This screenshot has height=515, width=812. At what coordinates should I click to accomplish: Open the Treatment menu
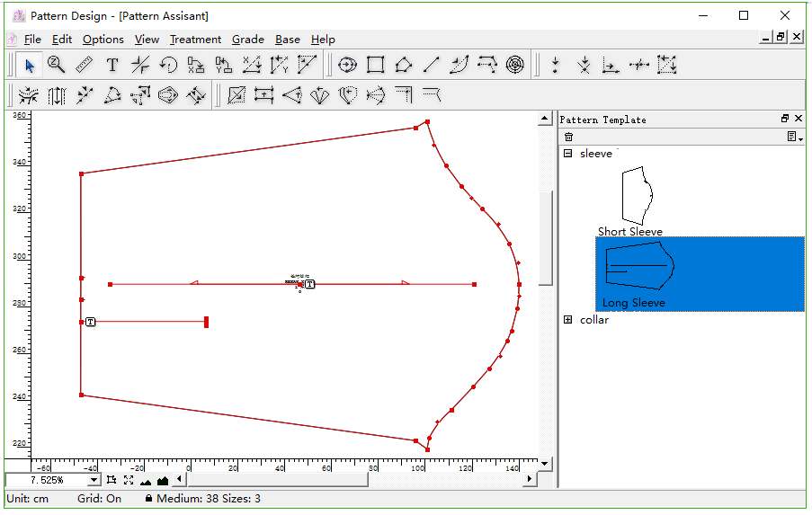point(195,40)
